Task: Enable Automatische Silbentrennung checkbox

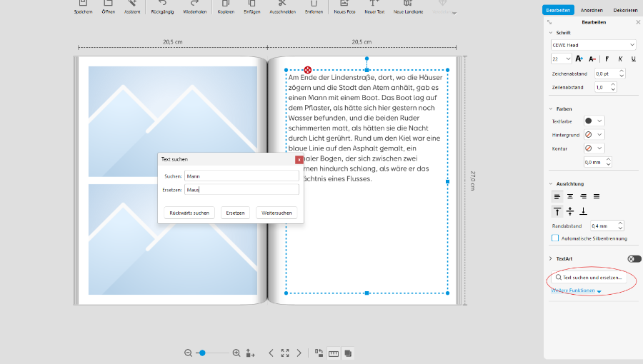Action: click(x=555, y=238)
